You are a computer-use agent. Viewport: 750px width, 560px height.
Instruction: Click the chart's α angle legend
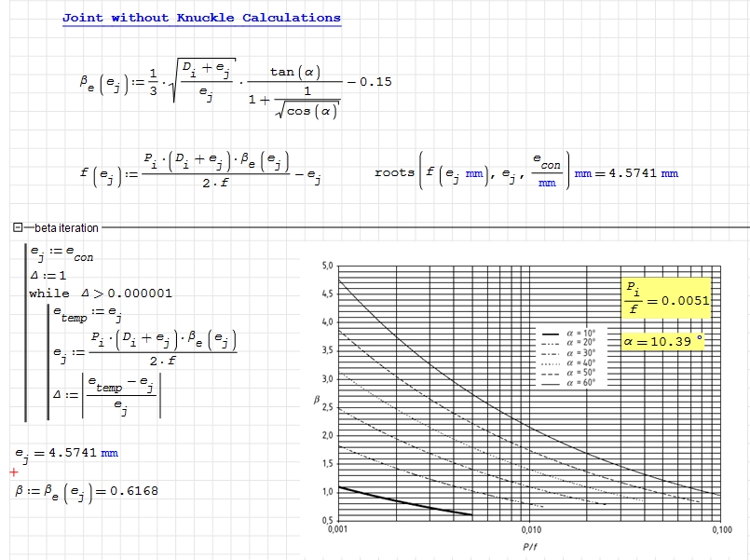[570, 356]
